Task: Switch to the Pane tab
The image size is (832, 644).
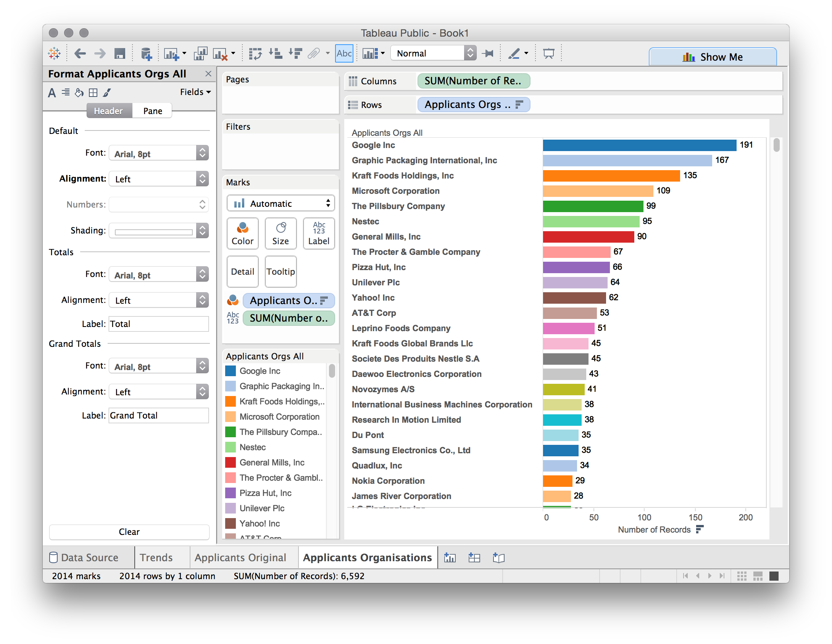Action: (153, 111)
